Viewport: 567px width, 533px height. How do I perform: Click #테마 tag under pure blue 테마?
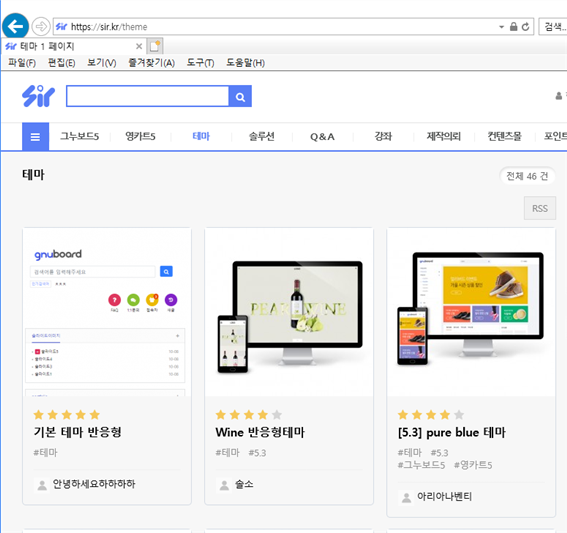tap(410, 452)
